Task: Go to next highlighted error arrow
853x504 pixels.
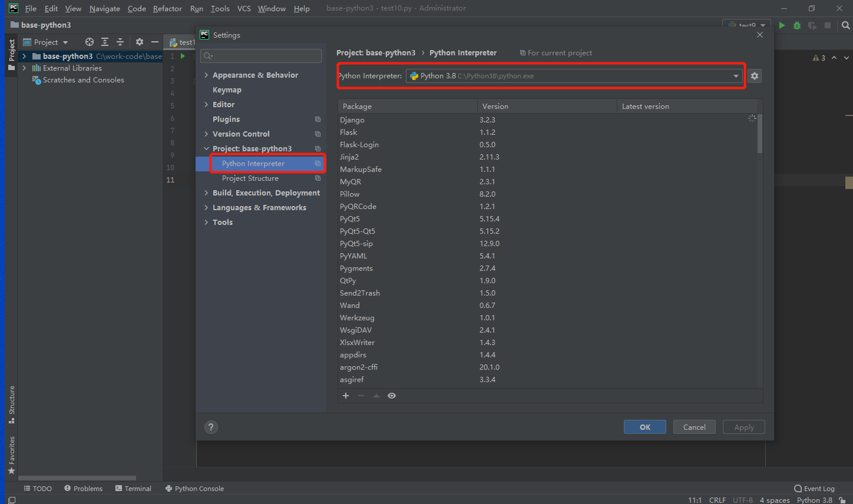Action: [x=847, y=58]
